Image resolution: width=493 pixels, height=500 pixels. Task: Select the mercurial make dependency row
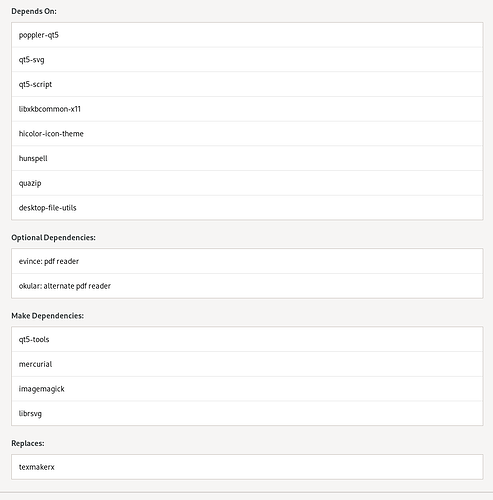247,364
